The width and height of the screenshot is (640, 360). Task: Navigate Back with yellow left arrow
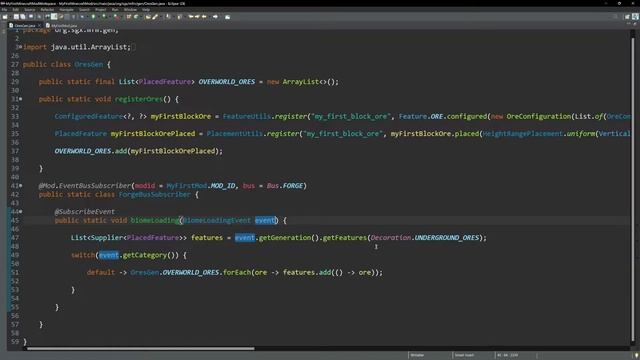pyautogui.click(x=204, y=17)
